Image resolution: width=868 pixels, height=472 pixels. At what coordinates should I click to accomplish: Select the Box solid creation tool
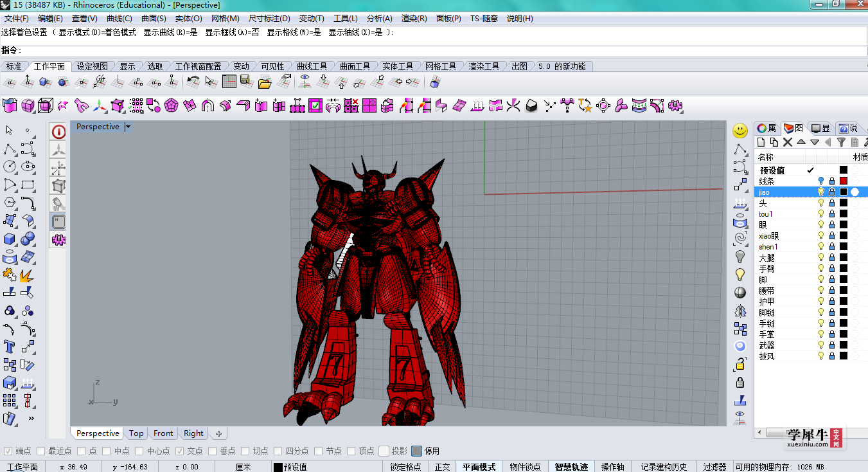(x=10, y=239)
